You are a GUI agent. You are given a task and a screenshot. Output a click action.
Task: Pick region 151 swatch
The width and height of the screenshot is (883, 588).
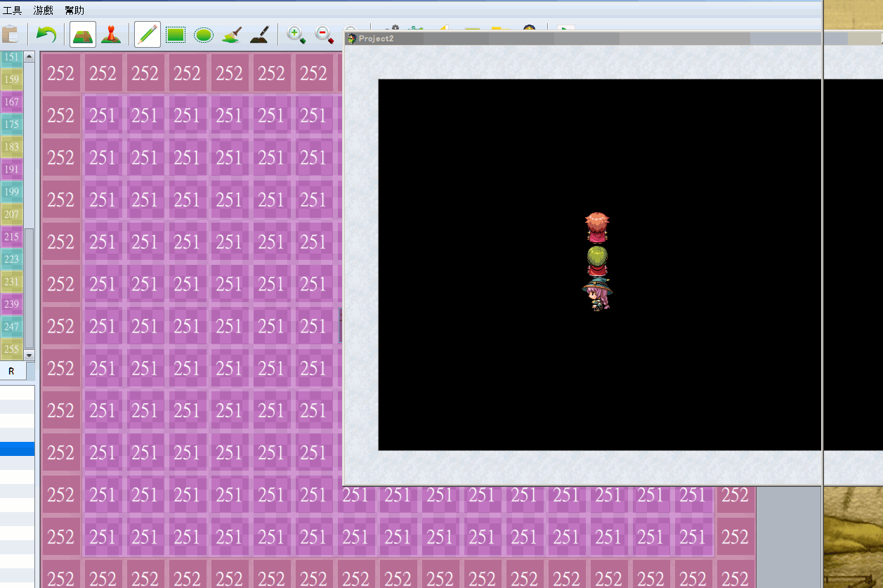(11, 58)
